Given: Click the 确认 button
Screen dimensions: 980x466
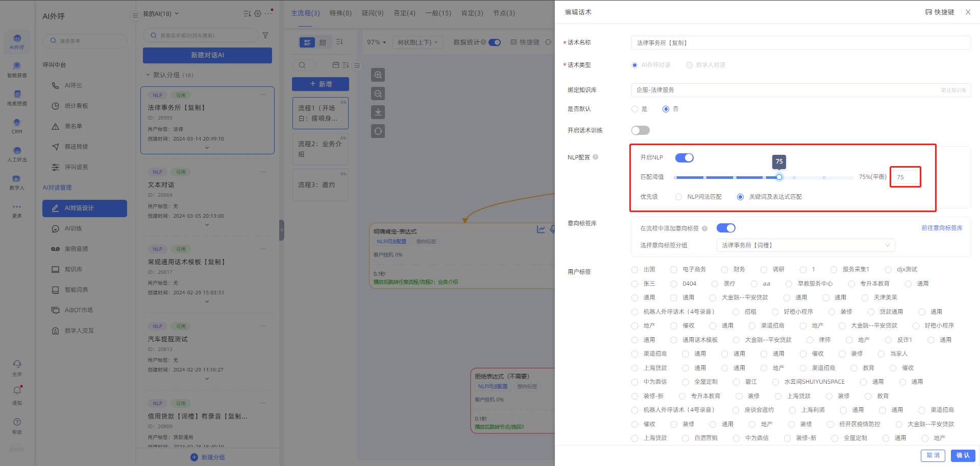Looking at the screenshot, I should coord(963,455).
